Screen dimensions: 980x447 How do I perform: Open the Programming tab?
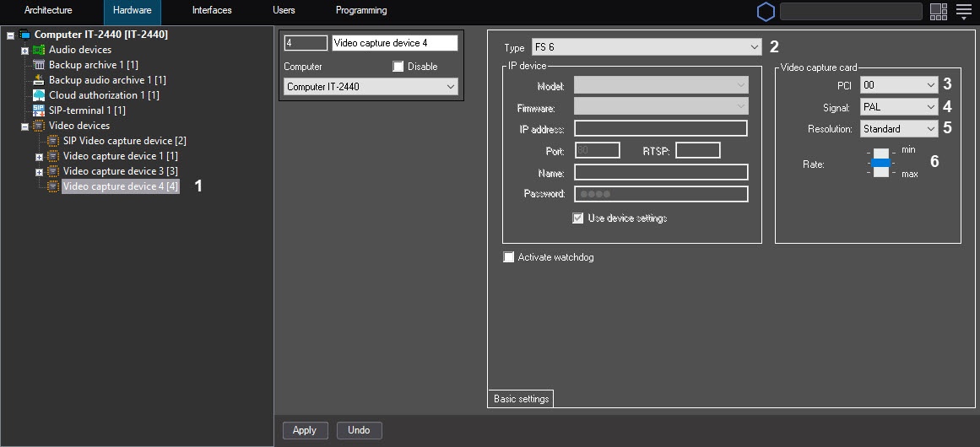361,11
